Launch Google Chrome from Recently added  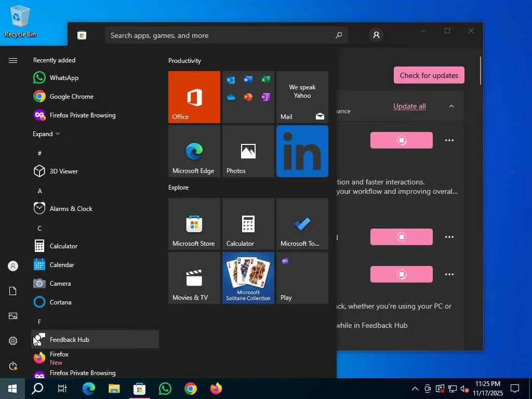pos(95,96)
